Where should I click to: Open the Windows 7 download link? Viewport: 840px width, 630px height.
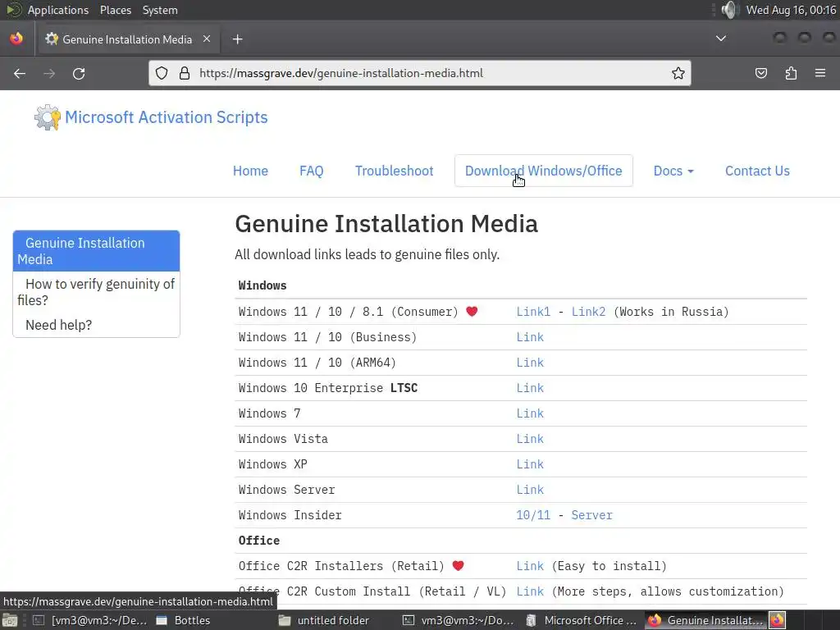point(530,413)
